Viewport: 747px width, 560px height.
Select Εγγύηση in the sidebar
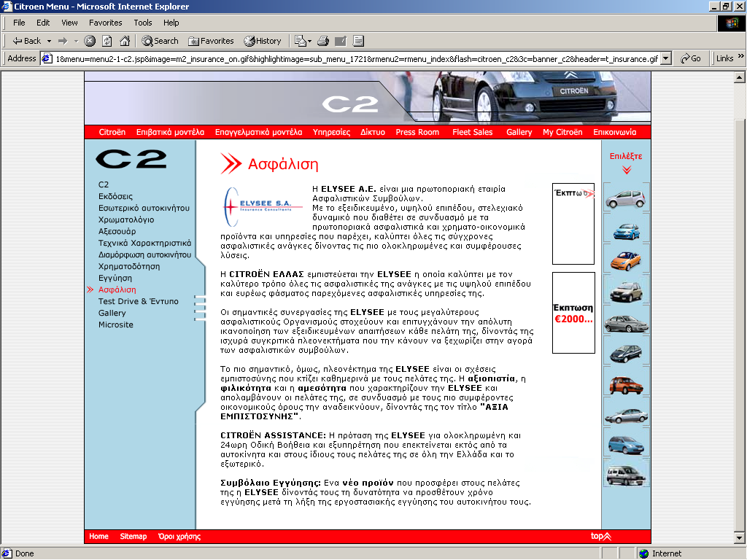[115, 278]
